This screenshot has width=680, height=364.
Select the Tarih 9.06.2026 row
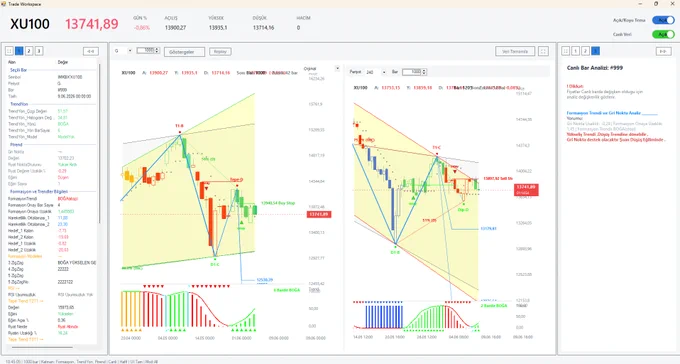point(51,96)
